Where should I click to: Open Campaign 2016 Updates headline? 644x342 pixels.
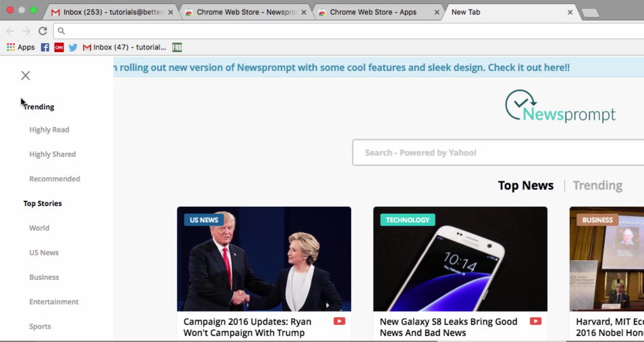[247, 327]
